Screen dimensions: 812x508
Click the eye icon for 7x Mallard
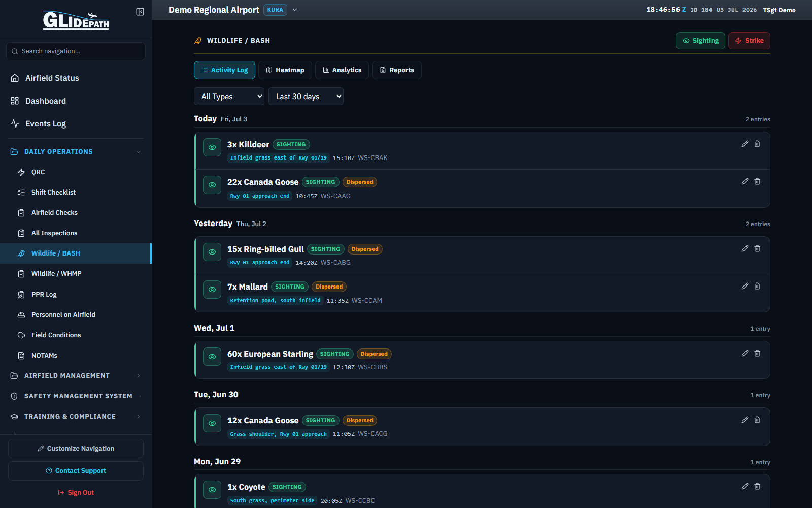pos(212,290)
